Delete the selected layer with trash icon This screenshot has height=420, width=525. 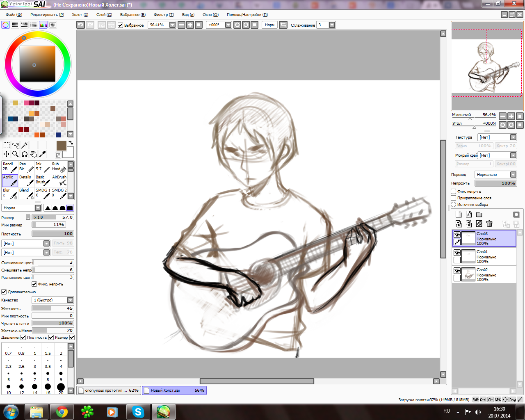(489, 224)
